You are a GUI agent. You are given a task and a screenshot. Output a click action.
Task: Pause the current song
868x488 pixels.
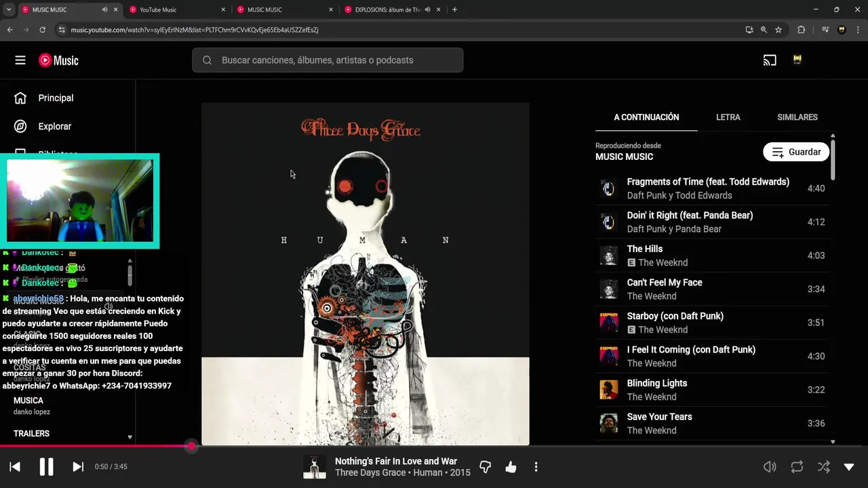pyautogui.click(x=46, y=466)
